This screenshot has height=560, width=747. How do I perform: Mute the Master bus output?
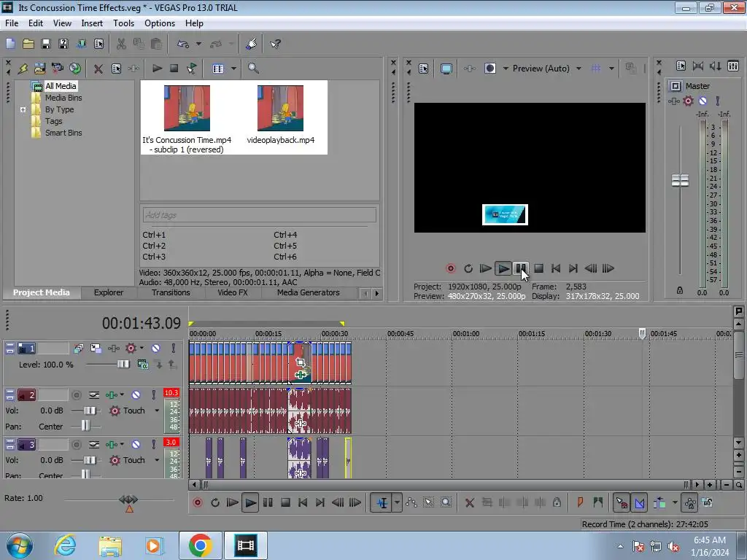click(703, 101)
